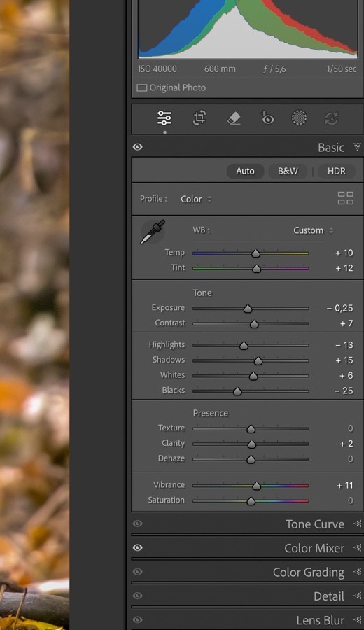The height and width of the screenshot is (630, 364).
Task: Pick the White Balance eyedropper tool
Action: (153, 232)
